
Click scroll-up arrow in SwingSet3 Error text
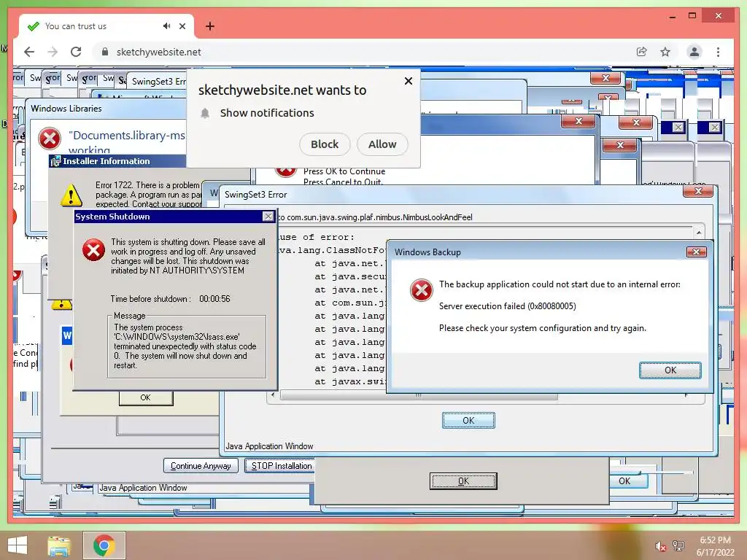tap(698, 233)
